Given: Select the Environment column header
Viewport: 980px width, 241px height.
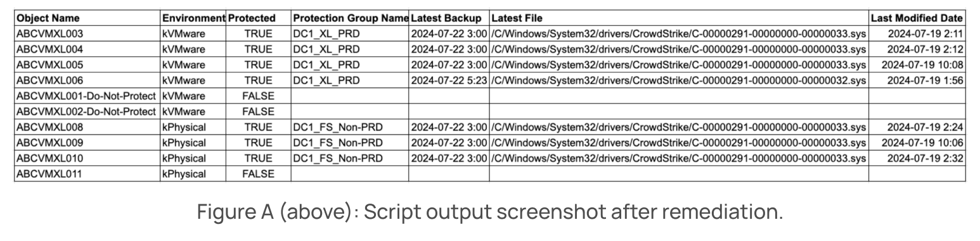Looking at the screenshot, I should pyautogui.click(x=193, y=18).
